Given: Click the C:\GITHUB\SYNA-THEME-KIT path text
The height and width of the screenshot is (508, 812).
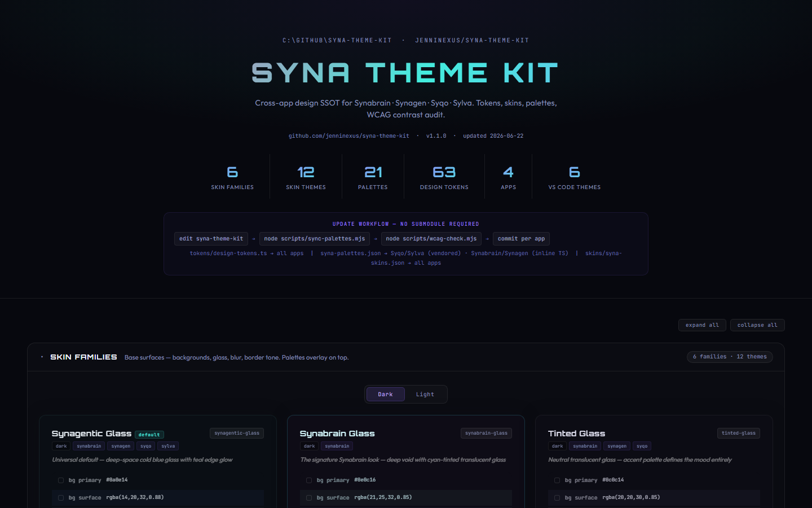Looking at the screenshot, I should (337, 41).
